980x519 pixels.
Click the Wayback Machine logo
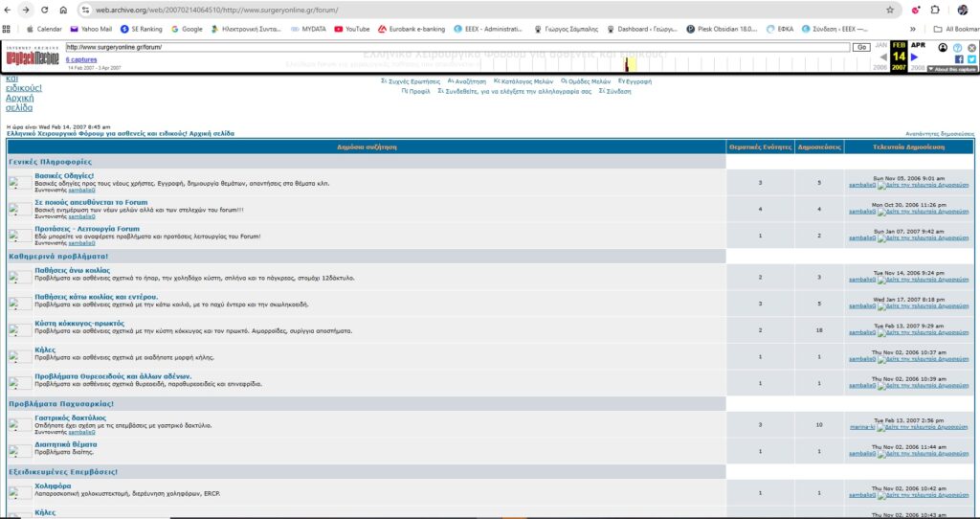(x=33, y=54)
